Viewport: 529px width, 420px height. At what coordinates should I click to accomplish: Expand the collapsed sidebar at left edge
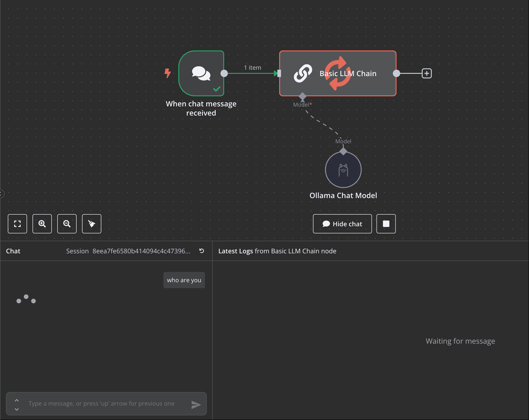(x=1, y=194)
